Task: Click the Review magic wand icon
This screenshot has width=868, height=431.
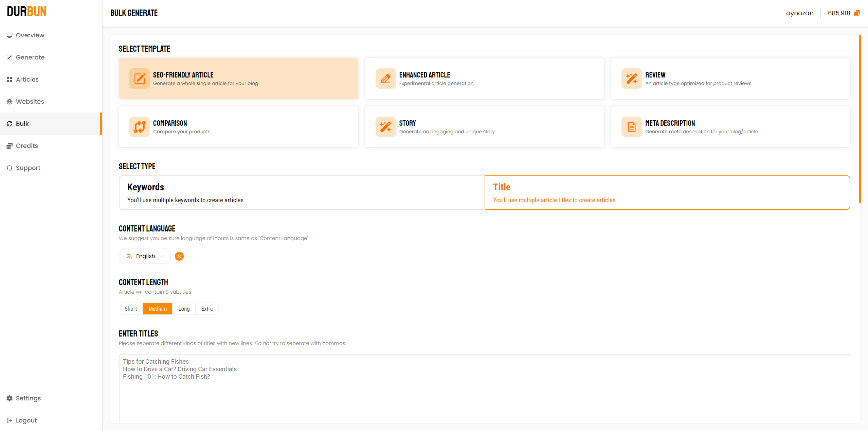Action: [631, 79]
